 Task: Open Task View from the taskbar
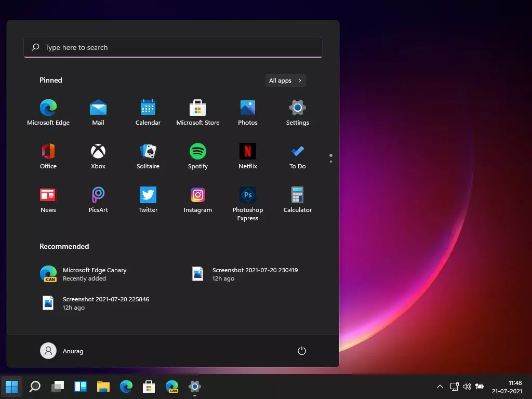pyautogui.click(x=57, y=387)
